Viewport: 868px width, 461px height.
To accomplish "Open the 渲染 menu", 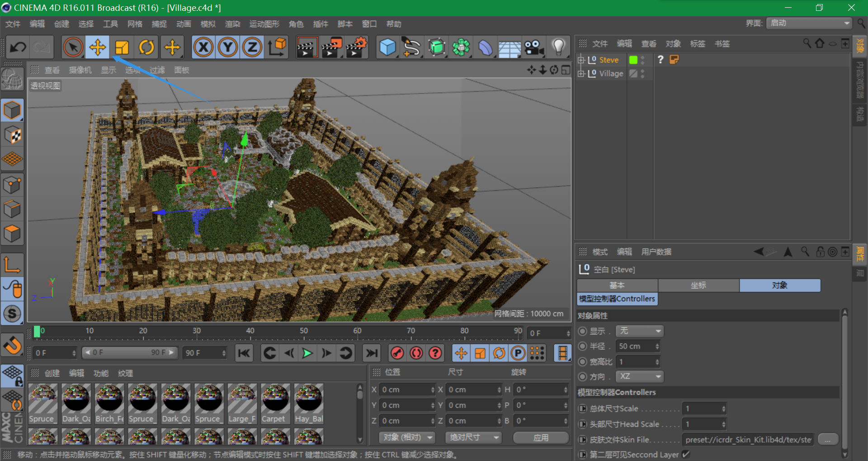I will (x=232, y=24).
